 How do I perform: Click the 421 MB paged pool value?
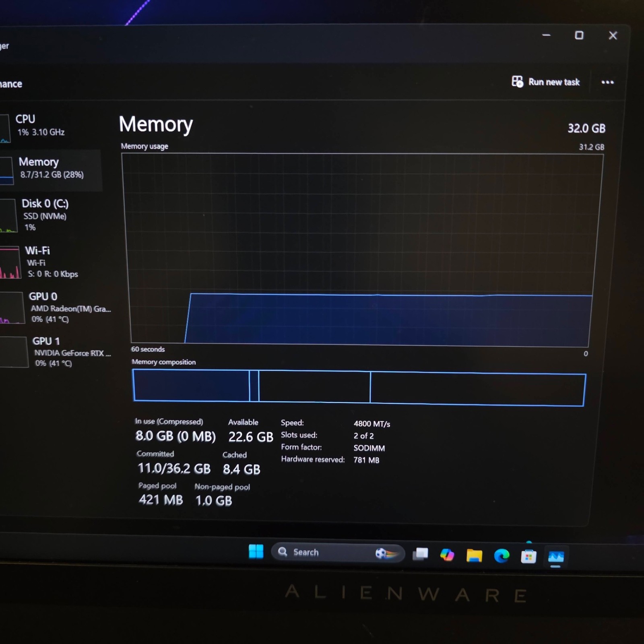[161, 500]
